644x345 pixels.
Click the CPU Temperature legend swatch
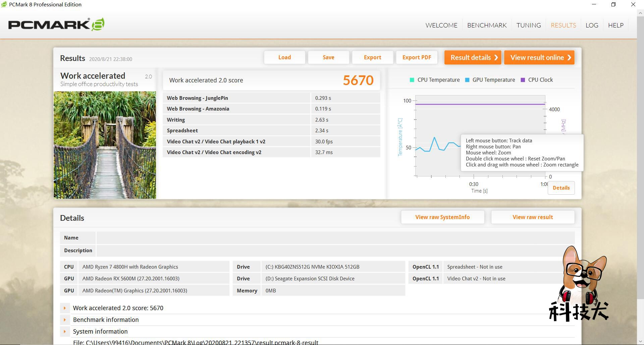point(412,80)
